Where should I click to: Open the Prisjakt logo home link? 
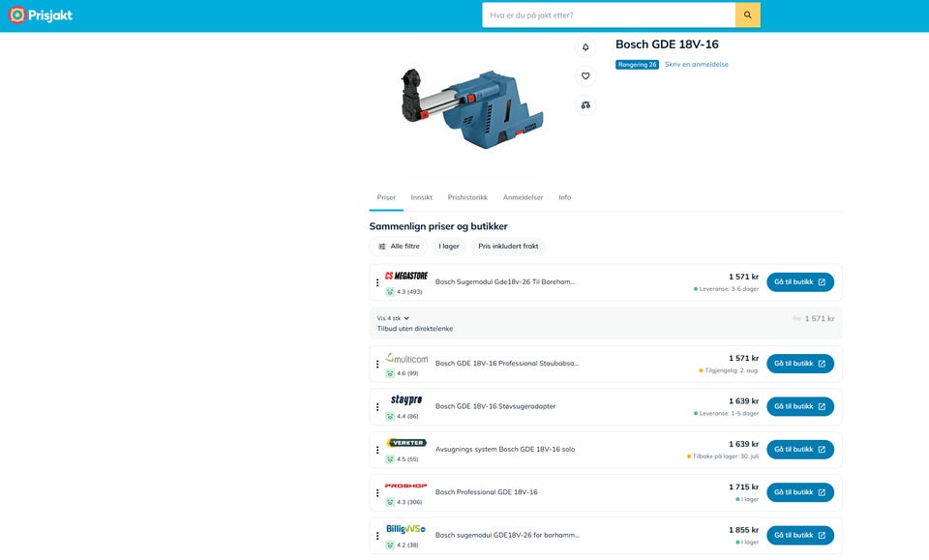coord(41,15)
